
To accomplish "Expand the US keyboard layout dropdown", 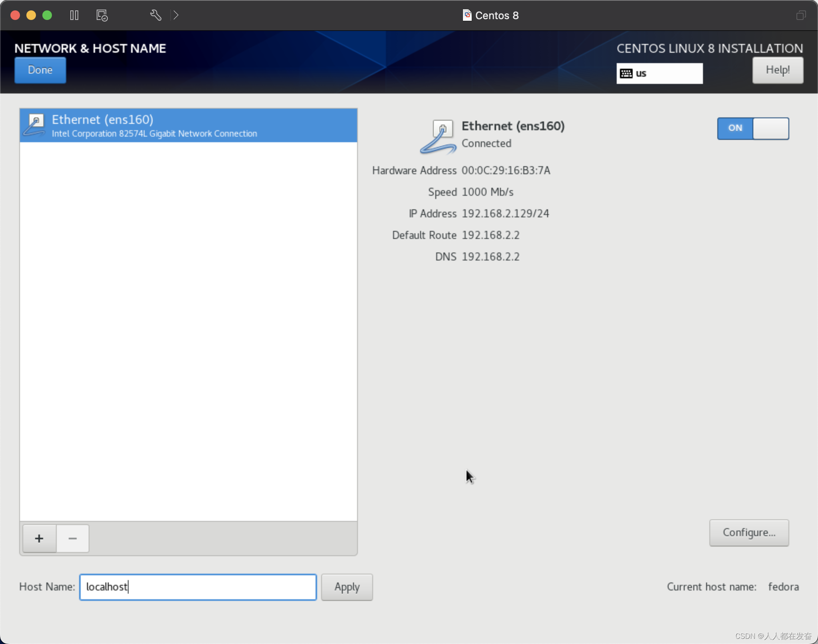I will pyautogui.click(x=659, y=72).
